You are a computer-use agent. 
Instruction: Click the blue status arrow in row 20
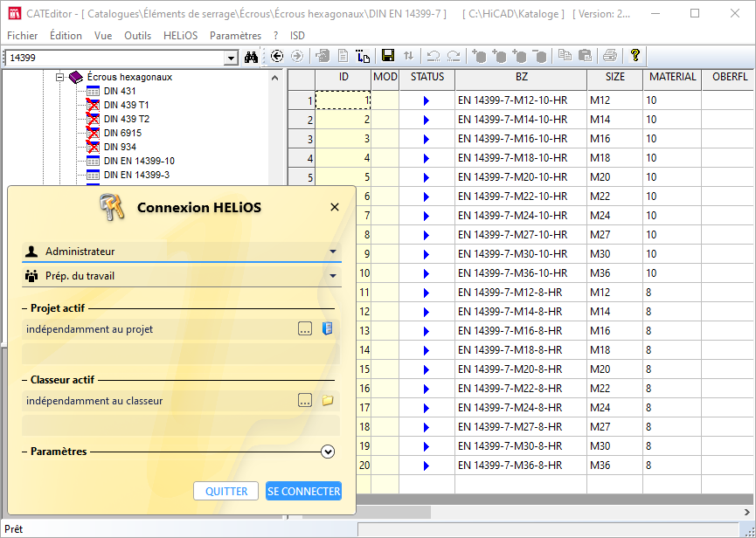(x=427, y=466)
